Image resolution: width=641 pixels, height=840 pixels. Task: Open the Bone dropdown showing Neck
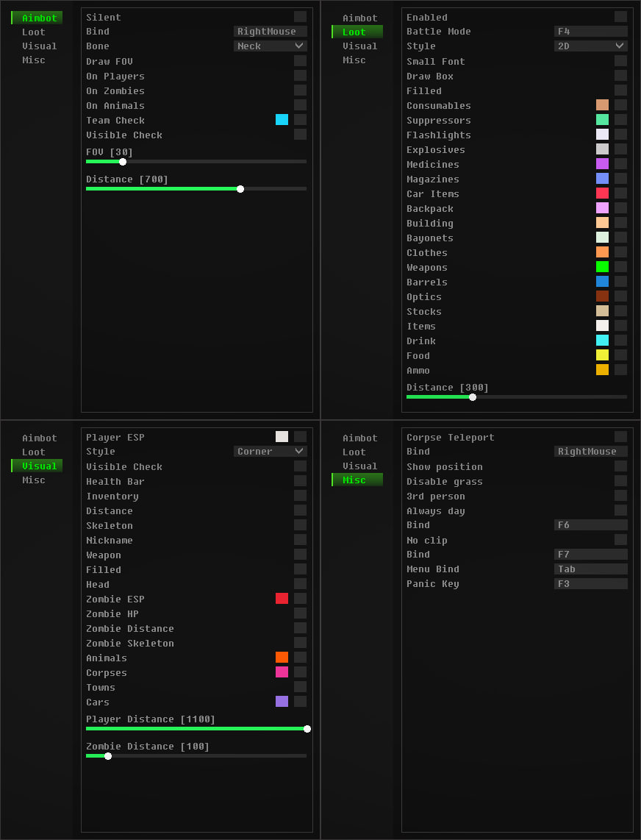click(x=270, y=46)
